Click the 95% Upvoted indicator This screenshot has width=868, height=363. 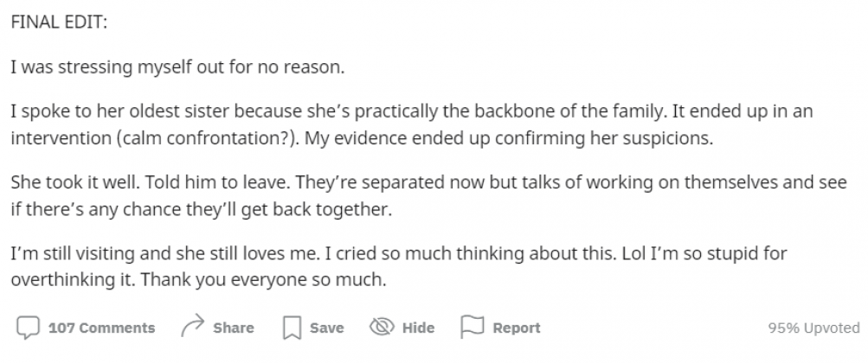pos(813,328)
